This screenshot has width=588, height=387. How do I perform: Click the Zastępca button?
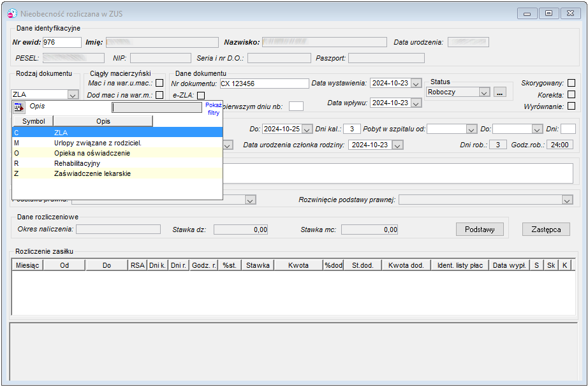coord(546,230)
